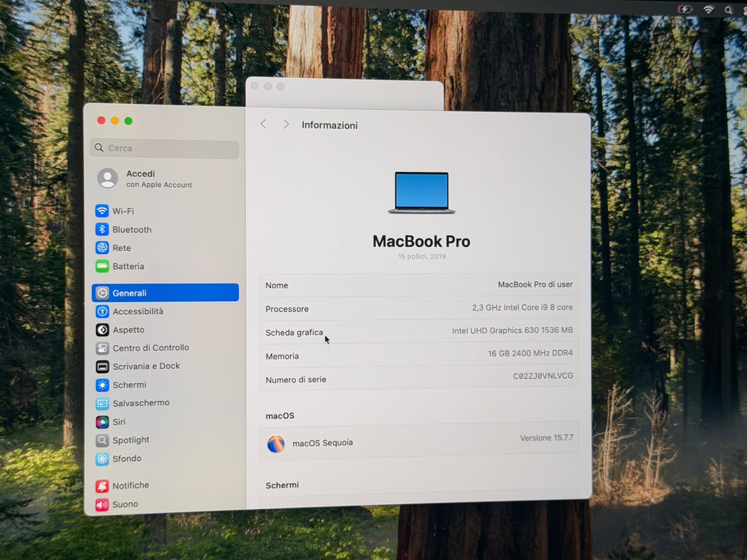Click the Processore label
747x560 pixels.
click(287, 309)
